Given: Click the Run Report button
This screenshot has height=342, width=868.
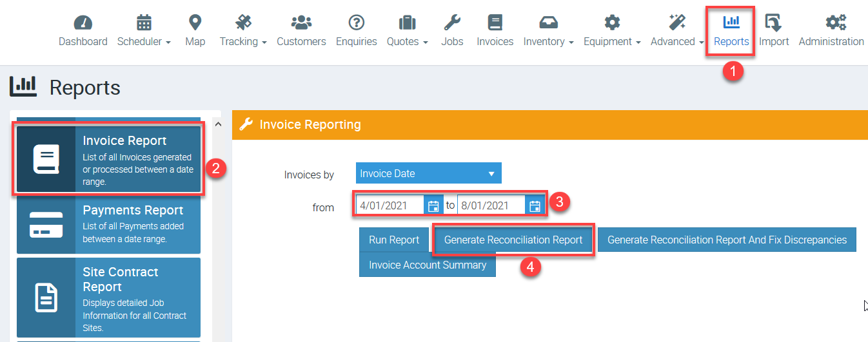Looking at the screenshot, I should [394, 240].
